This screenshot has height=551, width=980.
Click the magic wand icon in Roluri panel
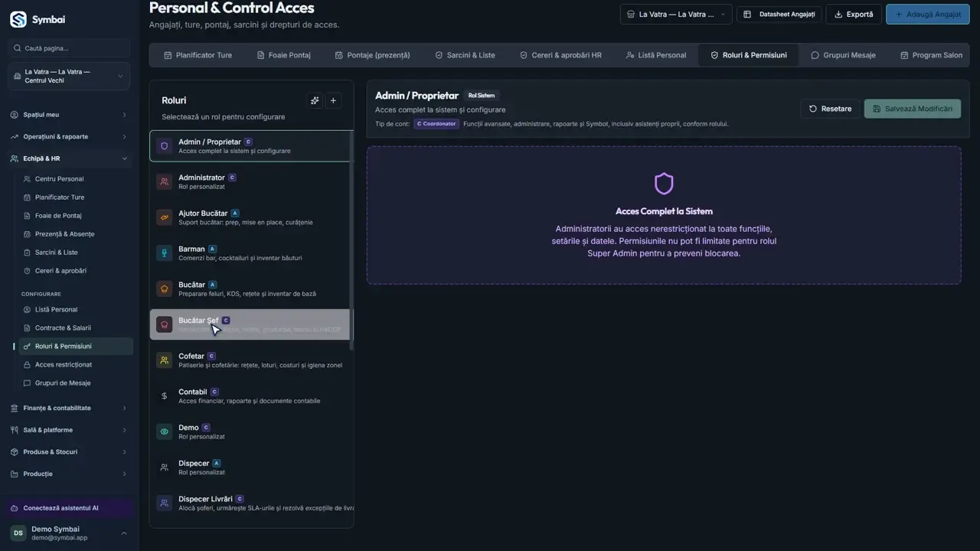[x=315, y=100]
